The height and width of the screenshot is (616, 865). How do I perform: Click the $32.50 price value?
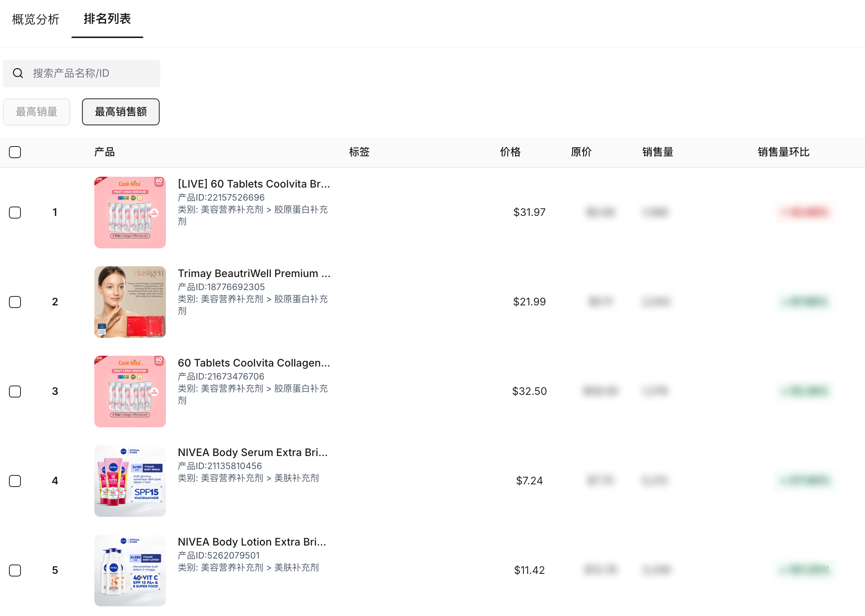(529, 392)
